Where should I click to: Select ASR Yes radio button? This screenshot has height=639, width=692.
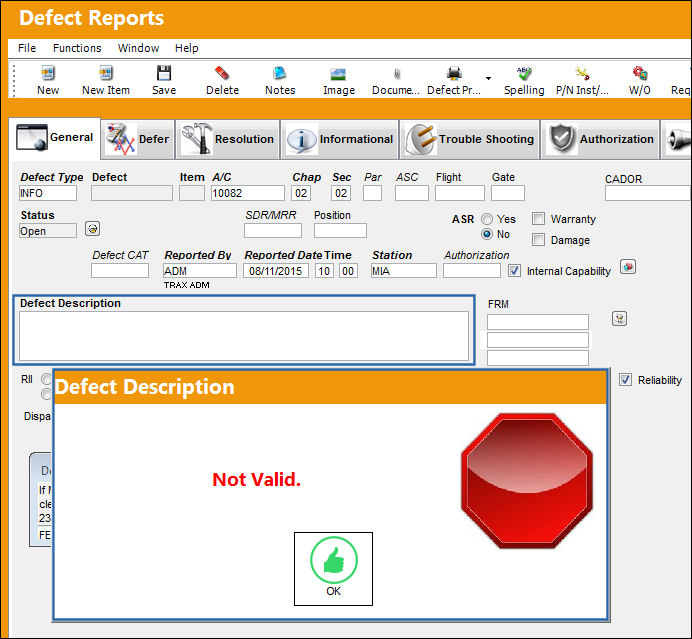click(x=487, y=219)
